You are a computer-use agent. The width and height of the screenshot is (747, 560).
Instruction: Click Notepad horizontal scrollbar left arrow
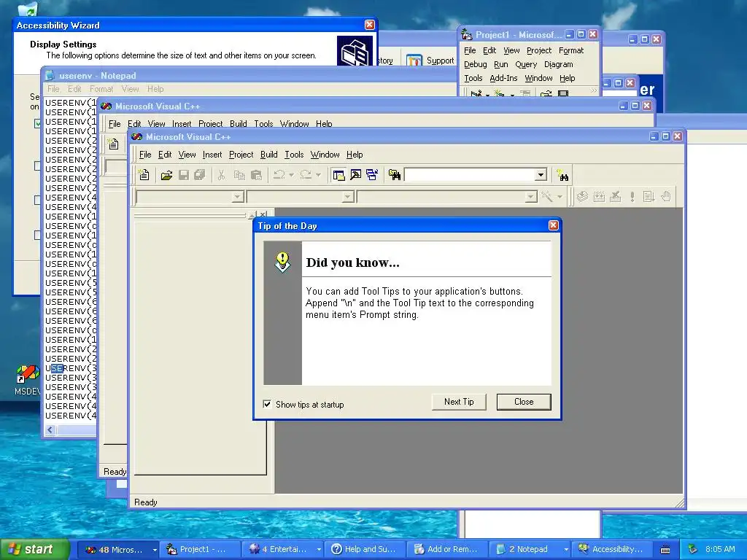[50, 430]
